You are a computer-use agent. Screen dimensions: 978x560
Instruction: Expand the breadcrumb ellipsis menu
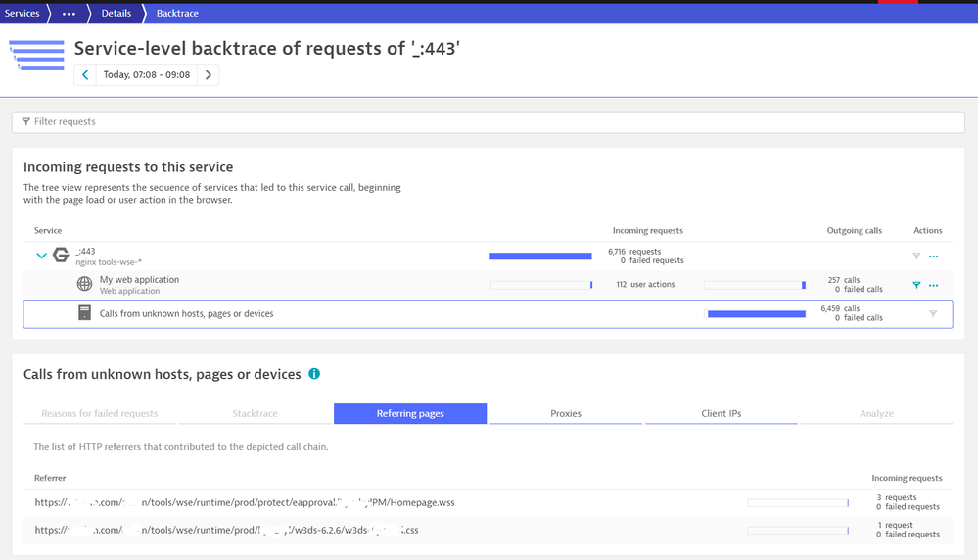(x=68, y=14)
